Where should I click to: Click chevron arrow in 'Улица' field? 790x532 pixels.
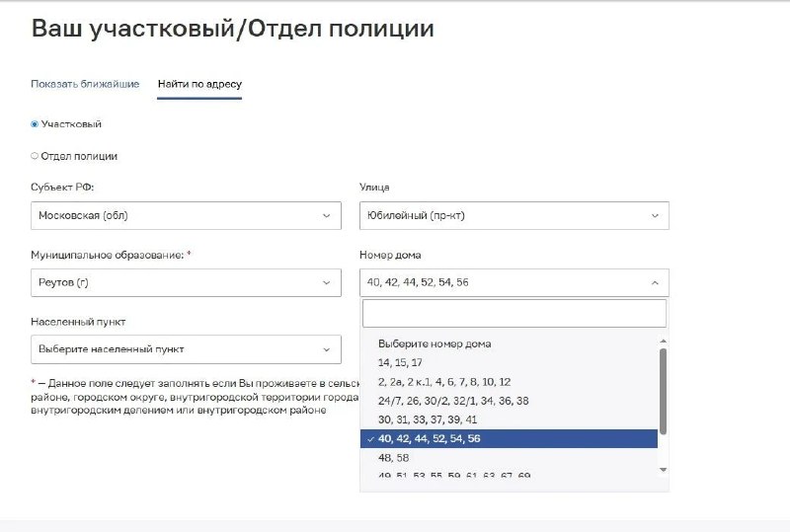655,215
